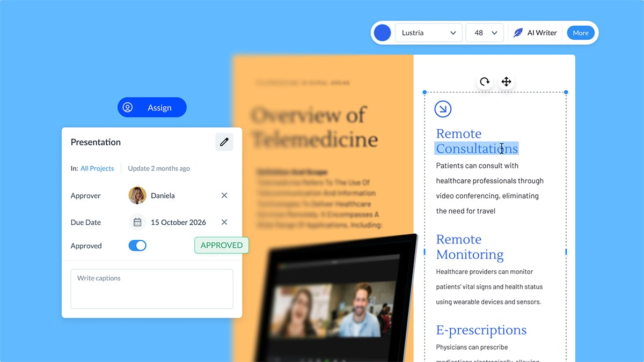Remove the approver Daniela with the X
The height and width of the screenshot is (362, 644).
coord(224,196)
